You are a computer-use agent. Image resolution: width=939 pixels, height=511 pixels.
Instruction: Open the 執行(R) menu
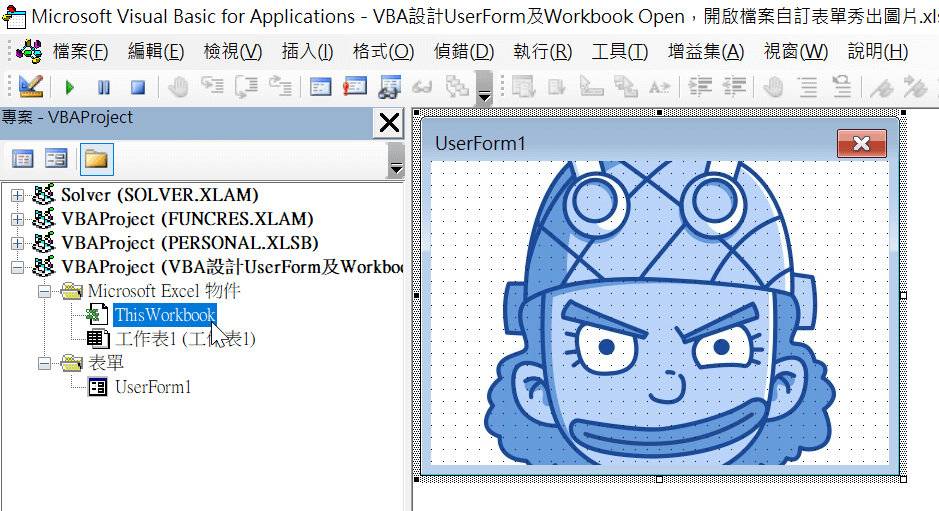tap(543, 52)
